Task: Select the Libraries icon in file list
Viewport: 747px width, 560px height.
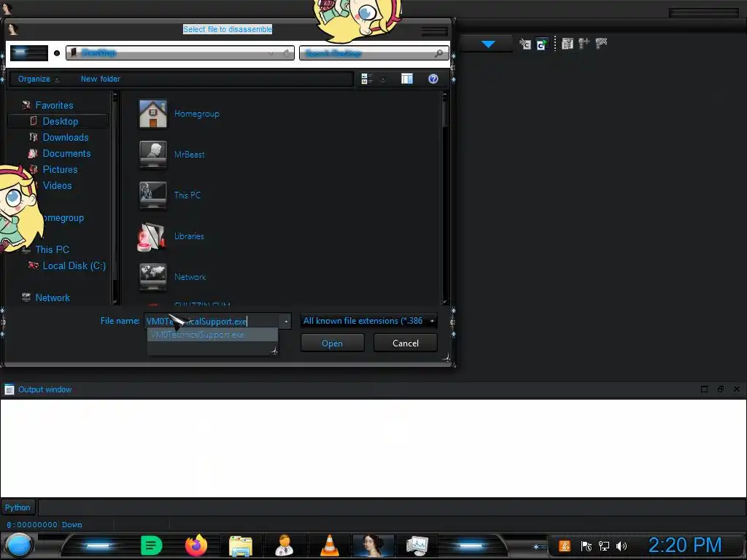Action: click(152, 236)
